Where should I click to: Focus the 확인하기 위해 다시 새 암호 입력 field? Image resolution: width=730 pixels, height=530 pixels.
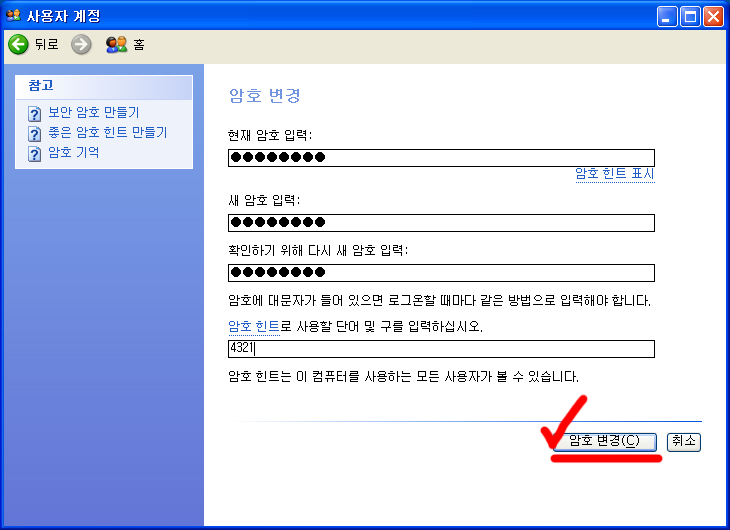441,273
